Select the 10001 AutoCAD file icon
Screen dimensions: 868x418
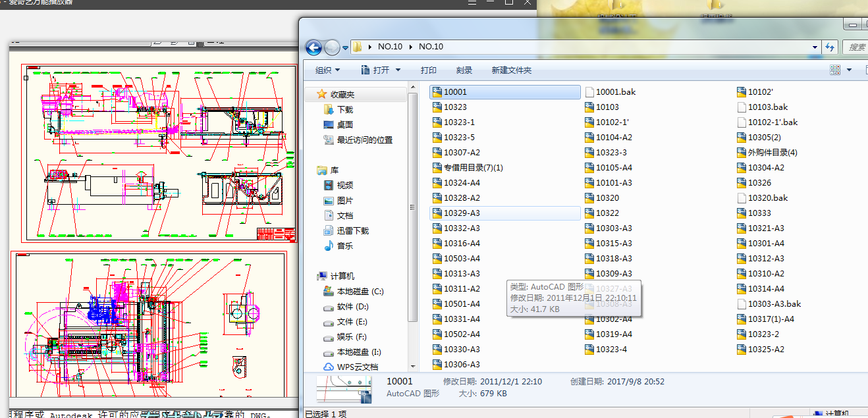[437, 92]
